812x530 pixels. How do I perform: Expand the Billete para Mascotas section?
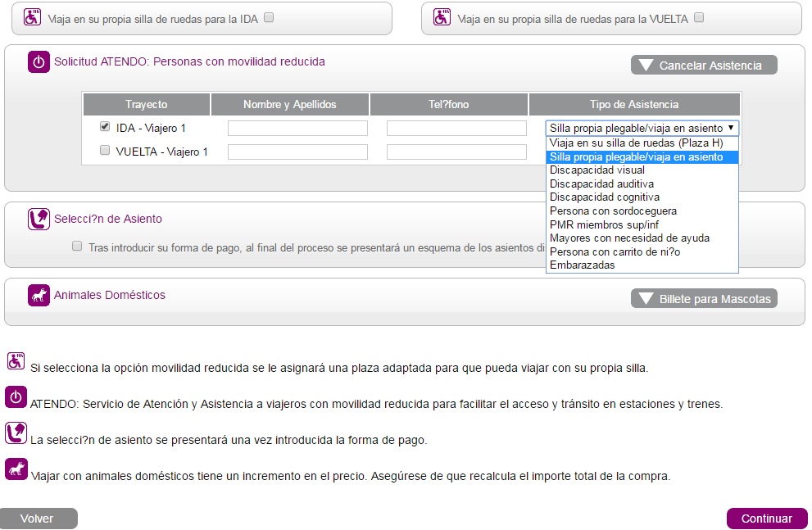click(703, 299)
